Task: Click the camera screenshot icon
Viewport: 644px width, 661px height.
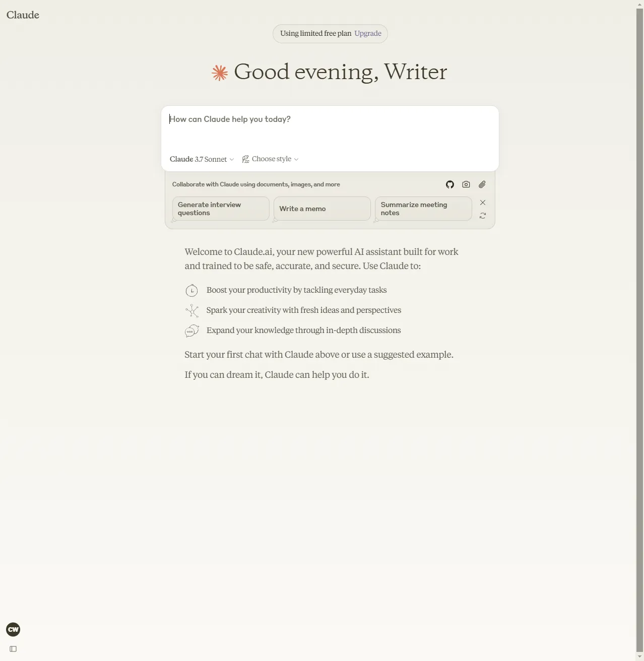Action: click(x=466, y=184)
